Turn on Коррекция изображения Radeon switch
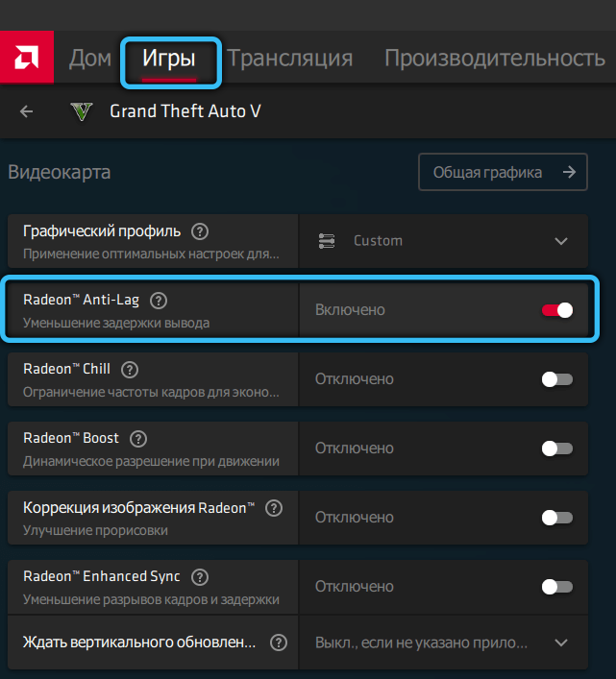This screenshot has height=679, width=616. (557, 518)
